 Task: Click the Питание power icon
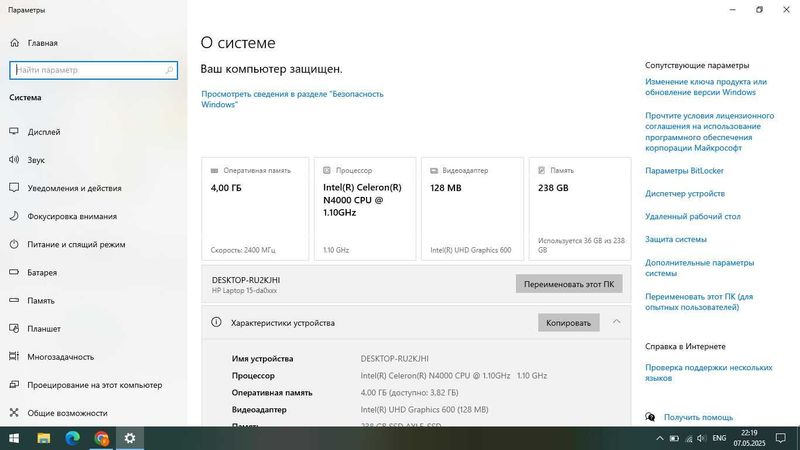14,244
